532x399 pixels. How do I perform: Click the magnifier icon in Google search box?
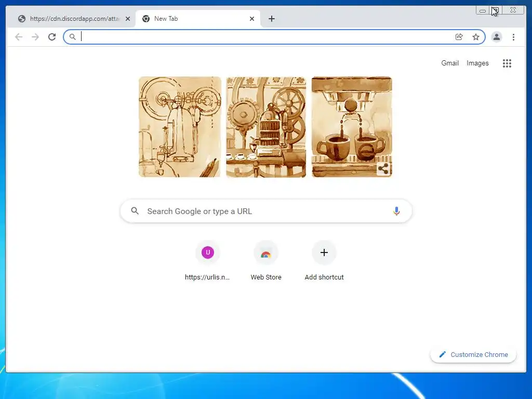coord(135,211)
